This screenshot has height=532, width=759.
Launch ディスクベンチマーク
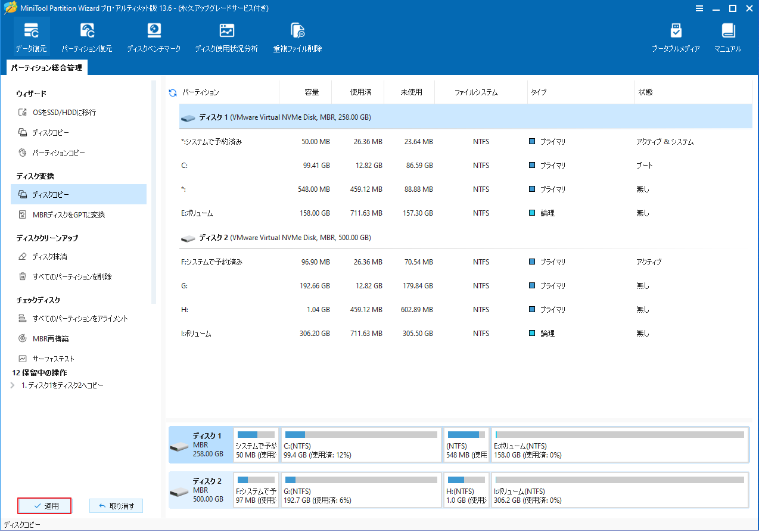[x=154, y=37]
